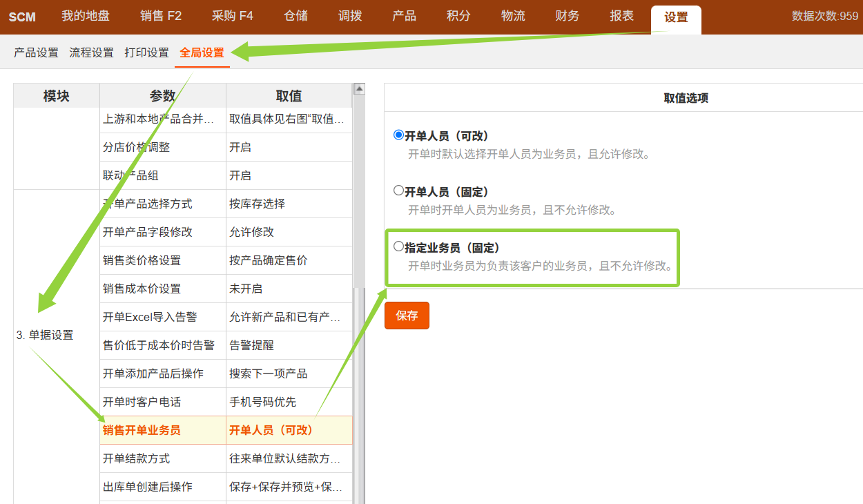Select 分店价格调整 parameter row

pos(136,147)
